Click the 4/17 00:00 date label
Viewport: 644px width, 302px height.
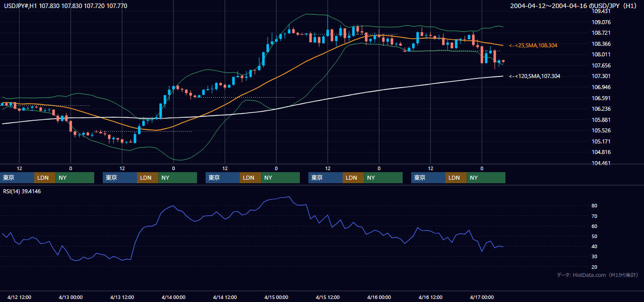[482, 297]
